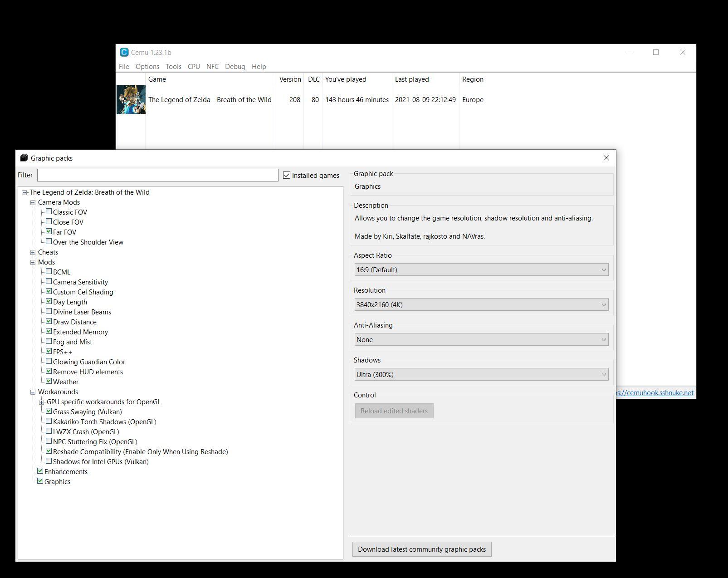728x578 pixels.
Task: Sort by the Region column header
Action: pos(473,79)
